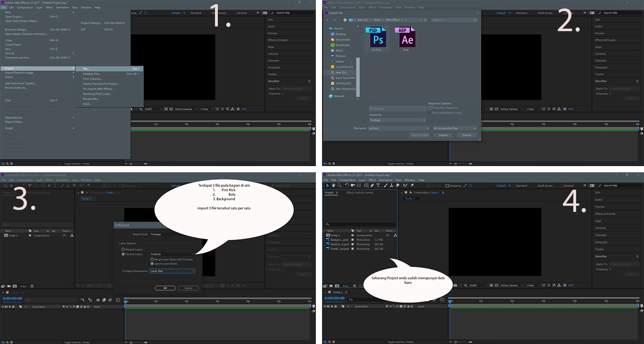Select the Clone Stamp tool

click(x=391, y=185)
